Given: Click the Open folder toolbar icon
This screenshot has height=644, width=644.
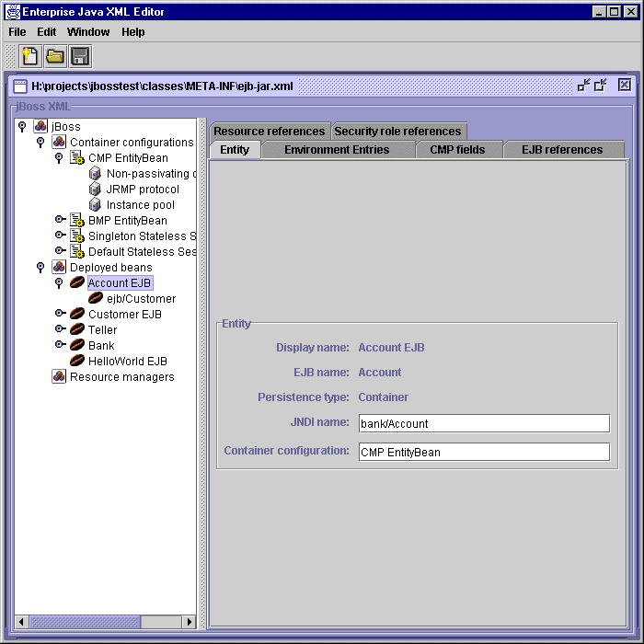Looking at the screenshot, I should click(55, 56).
